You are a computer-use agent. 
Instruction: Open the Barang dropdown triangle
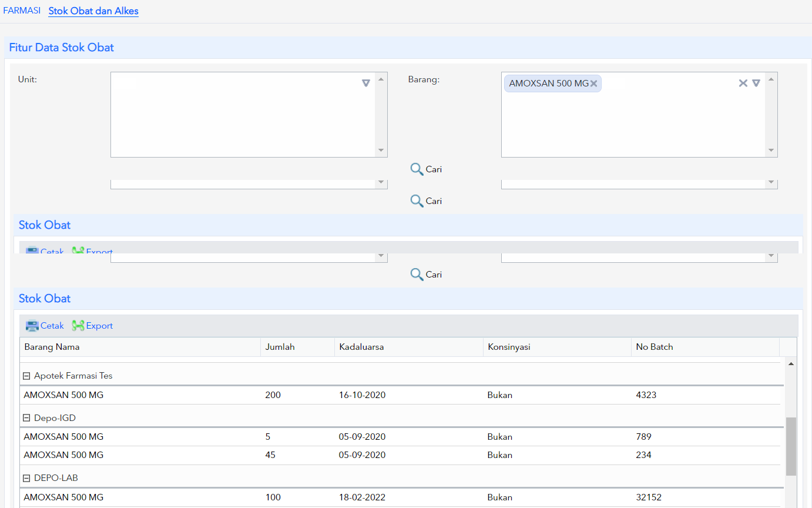756,83
